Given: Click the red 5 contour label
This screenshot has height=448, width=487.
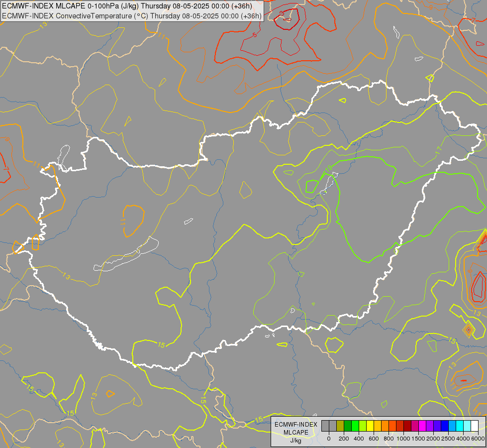Looking at the screenshot, I should pos(255,35).
